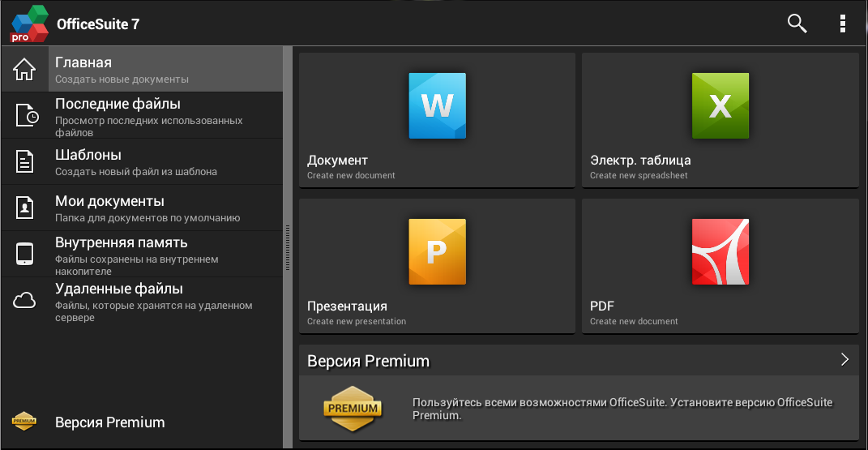Click Версия Premium at sidebar bottom

click(x=109, y=422)
